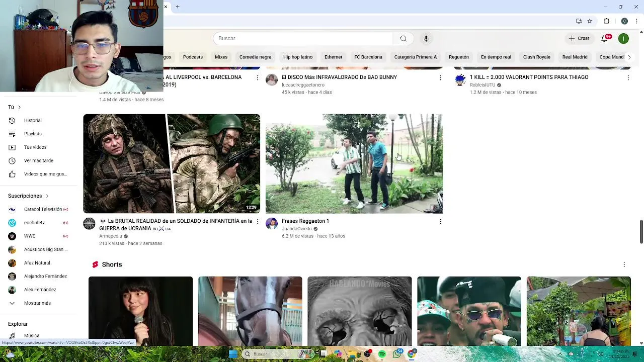Click the install app icon in address bar
The image size is (644, 362).
[579, 21]
